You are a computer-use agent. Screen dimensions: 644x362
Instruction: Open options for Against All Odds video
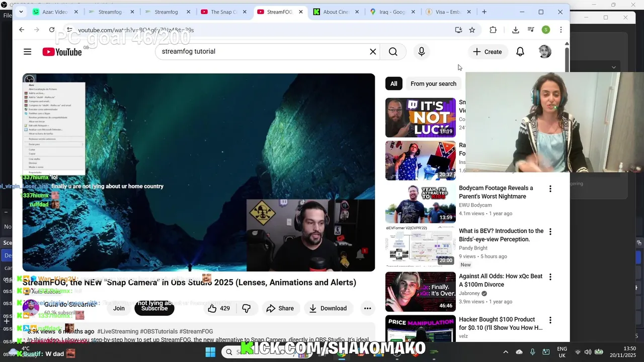(x=550, y=277)
